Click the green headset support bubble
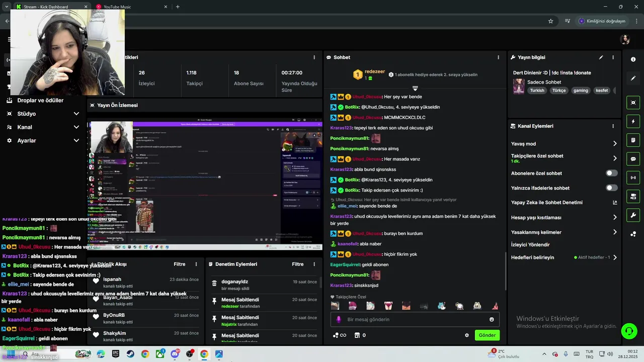Viewport: 644px width, 362px height. (629, 331)
